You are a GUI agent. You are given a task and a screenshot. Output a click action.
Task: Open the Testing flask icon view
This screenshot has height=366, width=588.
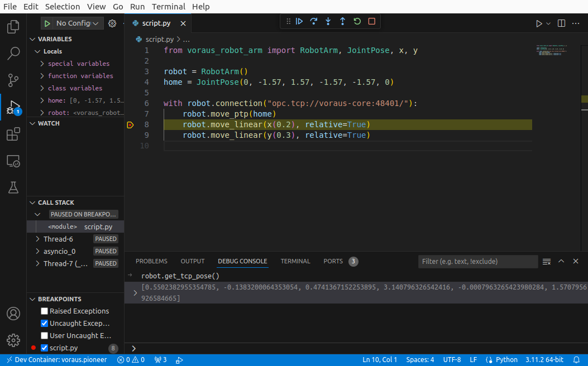pyautogui.click(x=13, y=187)
